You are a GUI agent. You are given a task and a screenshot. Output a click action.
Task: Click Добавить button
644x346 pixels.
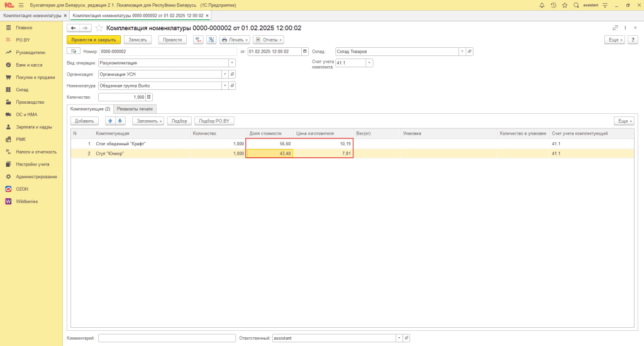85,121
